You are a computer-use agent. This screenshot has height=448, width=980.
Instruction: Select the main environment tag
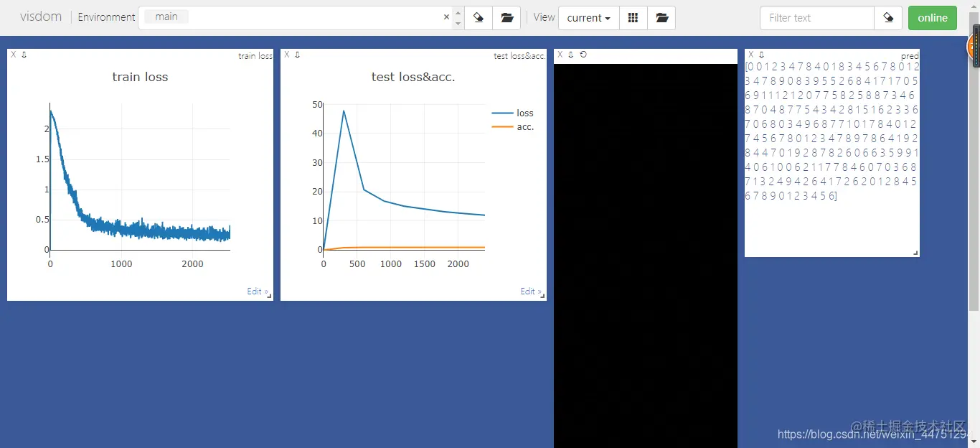pos(166,17)
